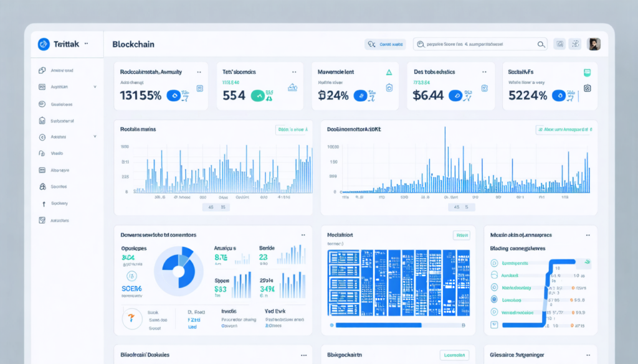
Task: Select the fourth filled radio button in the right panel
Action: [494, 299]
